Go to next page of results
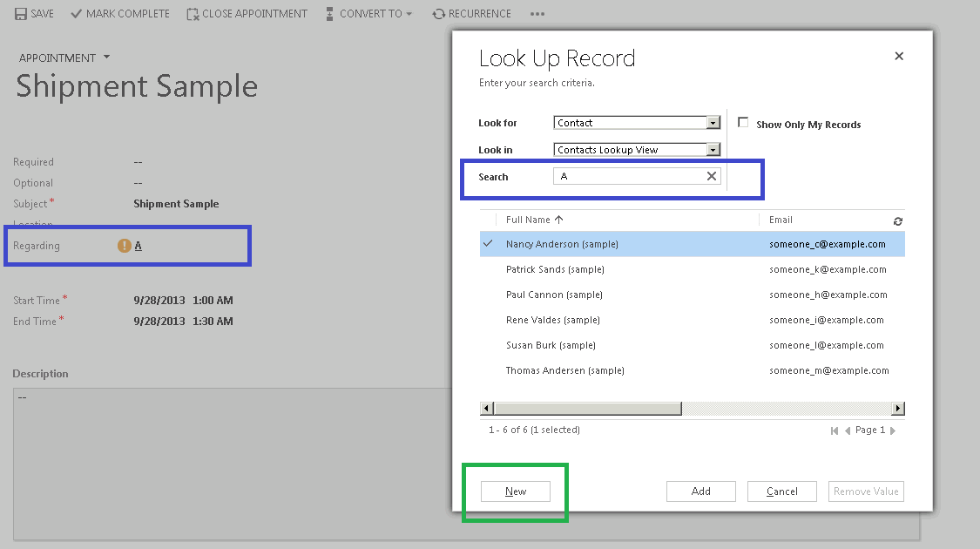The image size is (980, 549). pos(890,430)
